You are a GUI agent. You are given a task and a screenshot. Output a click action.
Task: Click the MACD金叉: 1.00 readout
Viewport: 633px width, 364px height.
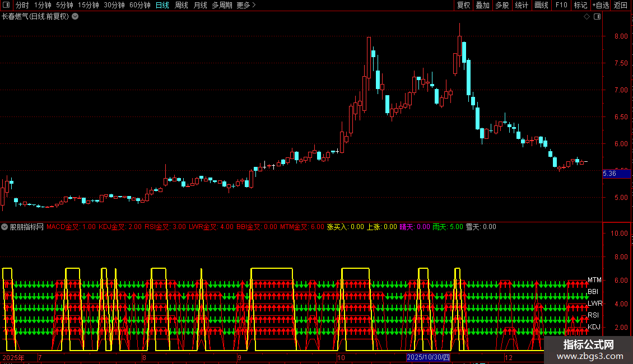click(71, 227)
